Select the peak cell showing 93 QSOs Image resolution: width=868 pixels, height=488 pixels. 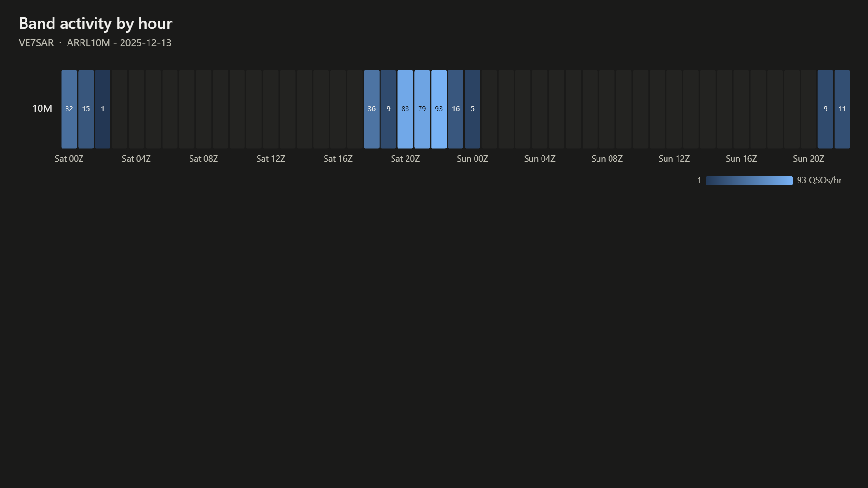pos(439,109)
